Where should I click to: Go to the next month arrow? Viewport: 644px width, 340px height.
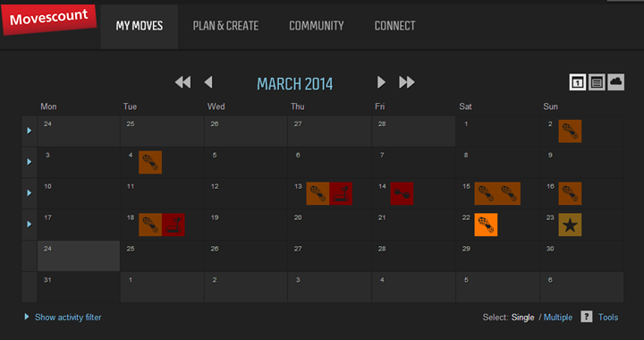[x=381, y=82]
